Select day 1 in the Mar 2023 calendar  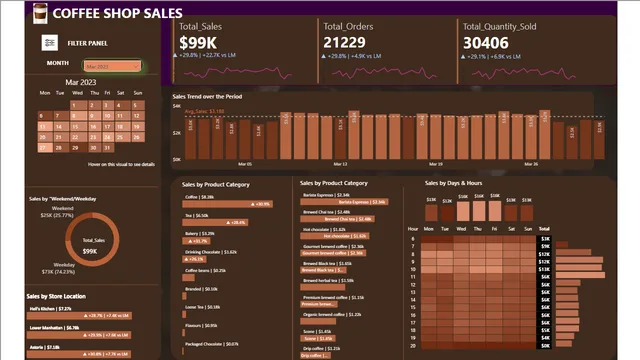78,105
